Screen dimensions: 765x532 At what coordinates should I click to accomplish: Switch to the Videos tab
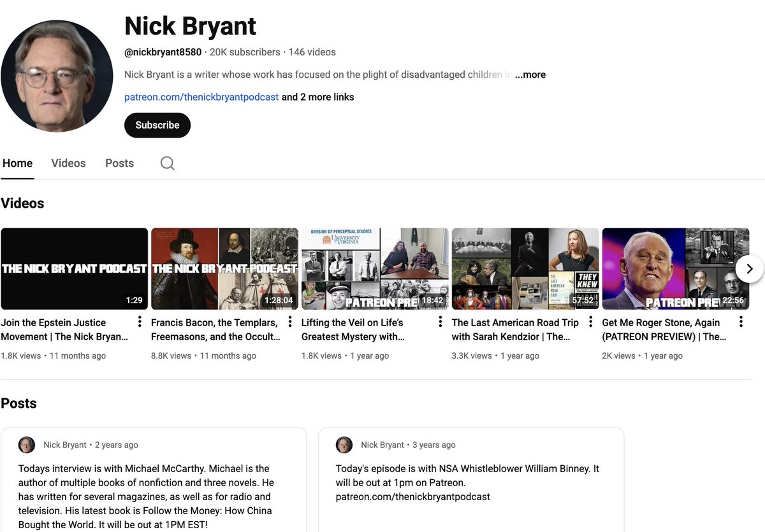click(x=68, y=163)
